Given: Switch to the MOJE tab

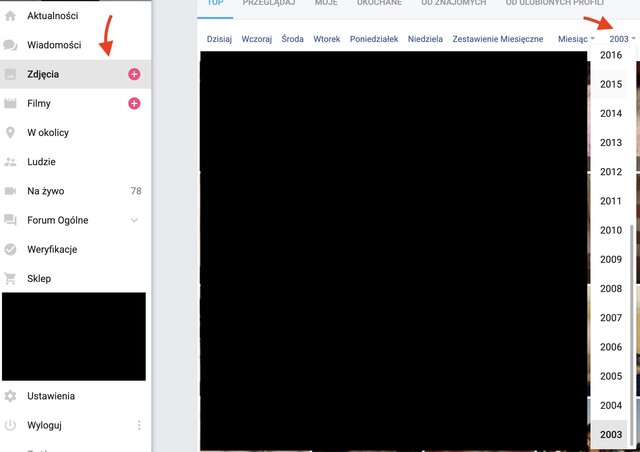Looking at the screenshot, I should click(326, 3).
